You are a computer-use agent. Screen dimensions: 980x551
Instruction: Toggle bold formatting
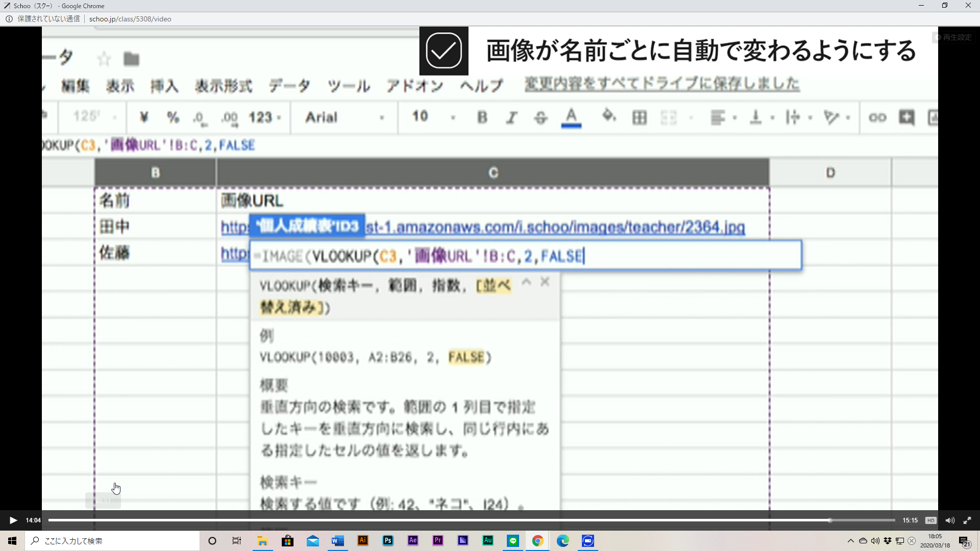tap(482, 117)
